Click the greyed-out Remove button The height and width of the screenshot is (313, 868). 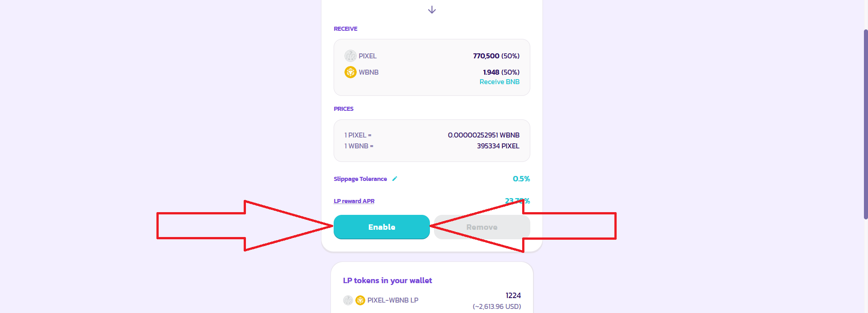point(482,227)
